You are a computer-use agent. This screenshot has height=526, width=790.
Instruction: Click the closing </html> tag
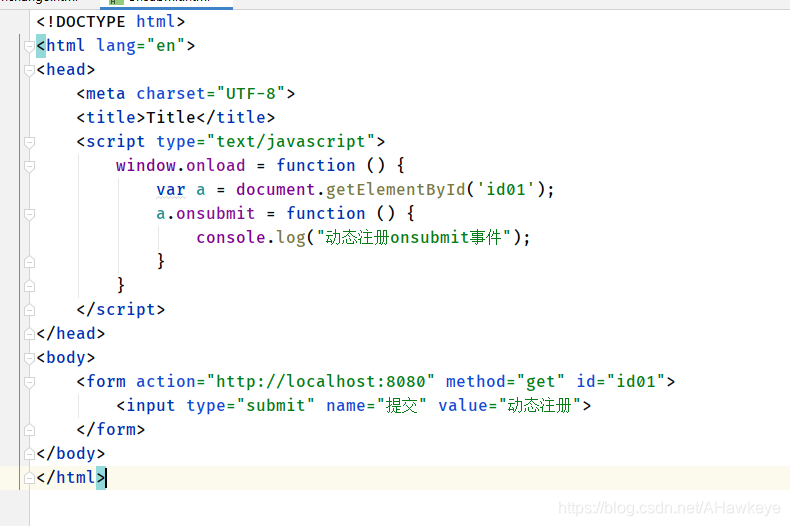coord(71,477)
